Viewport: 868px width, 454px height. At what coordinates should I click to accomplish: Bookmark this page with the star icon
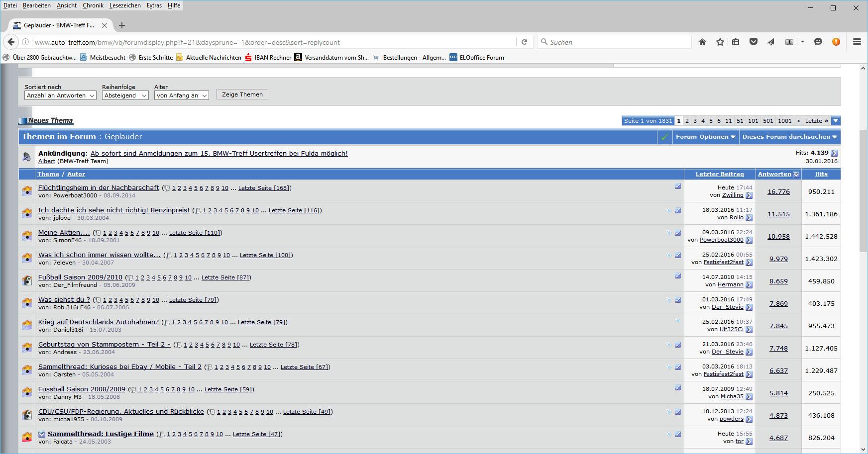pyautogui.click(x=720, y=42)
